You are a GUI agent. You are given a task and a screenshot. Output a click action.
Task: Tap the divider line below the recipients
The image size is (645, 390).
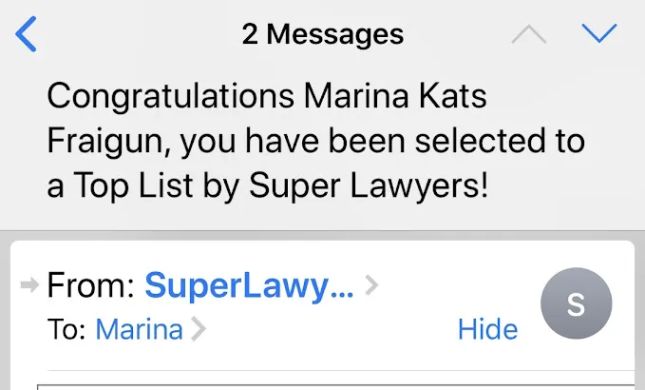[341, 371]
